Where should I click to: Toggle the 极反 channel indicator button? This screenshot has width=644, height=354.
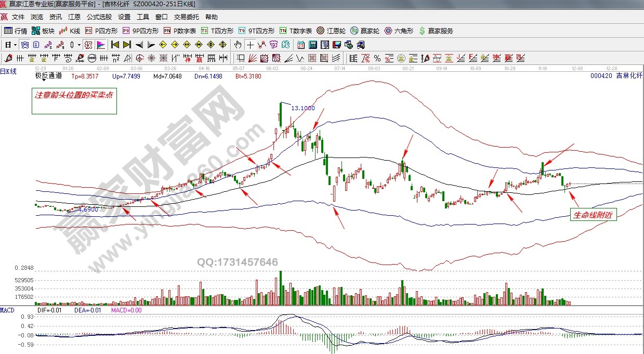point(88,45)
